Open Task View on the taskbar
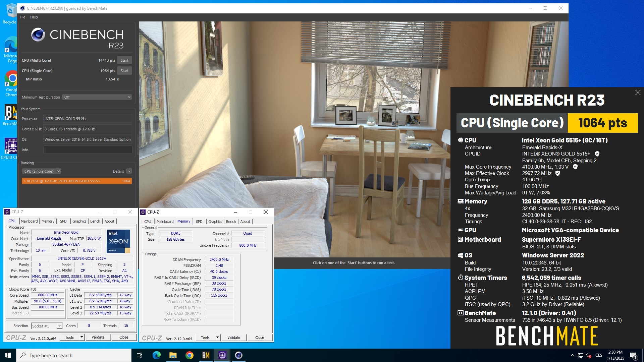 (x=140, y=355)
